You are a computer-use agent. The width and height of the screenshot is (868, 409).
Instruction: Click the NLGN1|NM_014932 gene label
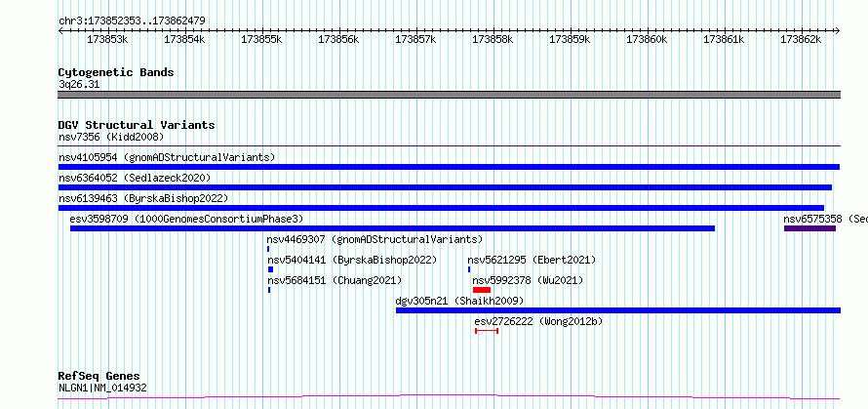tap(103, 388)
